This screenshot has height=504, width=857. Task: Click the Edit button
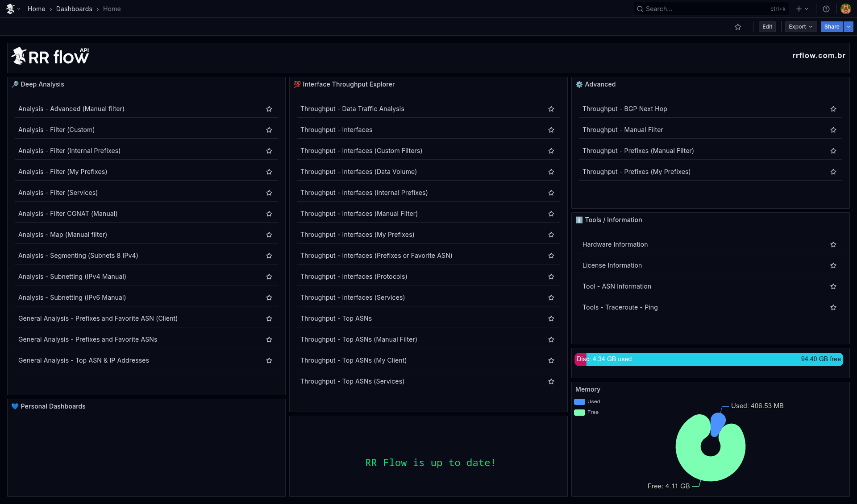(767, 27)
